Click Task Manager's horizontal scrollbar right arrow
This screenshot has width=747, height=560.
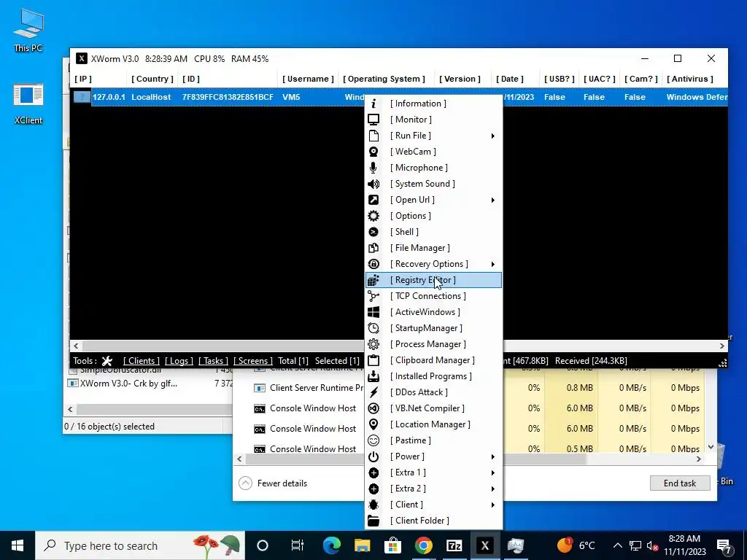coord(699,459)
